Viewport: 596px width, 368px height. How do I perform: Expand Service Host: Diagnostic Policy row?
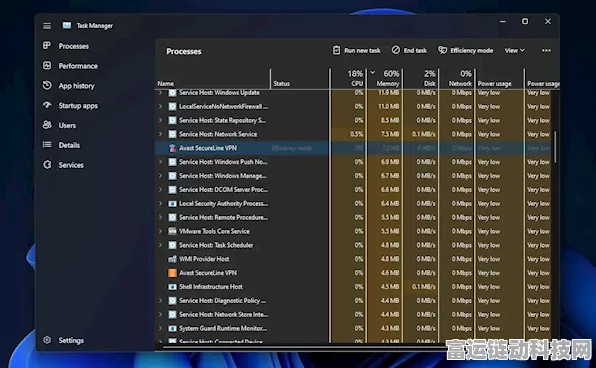pos(160,300)
